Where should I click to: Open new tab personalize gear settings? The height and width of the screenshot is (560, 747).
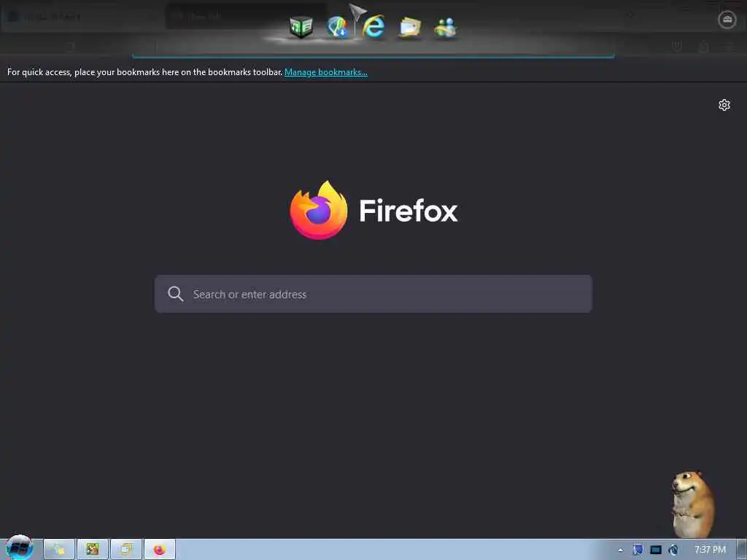click(724, 105)
